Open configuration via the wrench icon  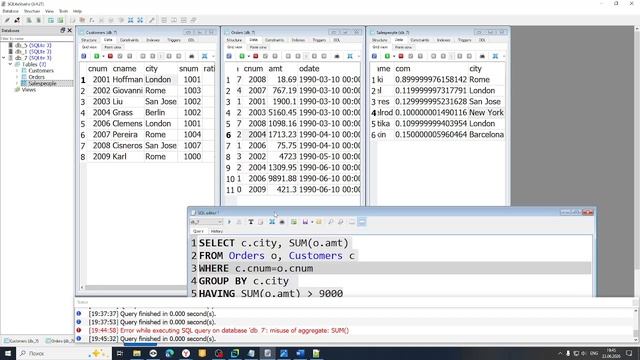pyautogui.click(x=151, y=20)
